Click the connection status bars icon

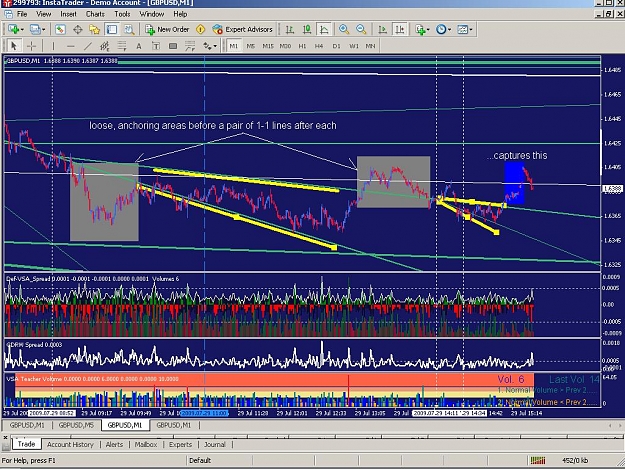pos(538,461)
